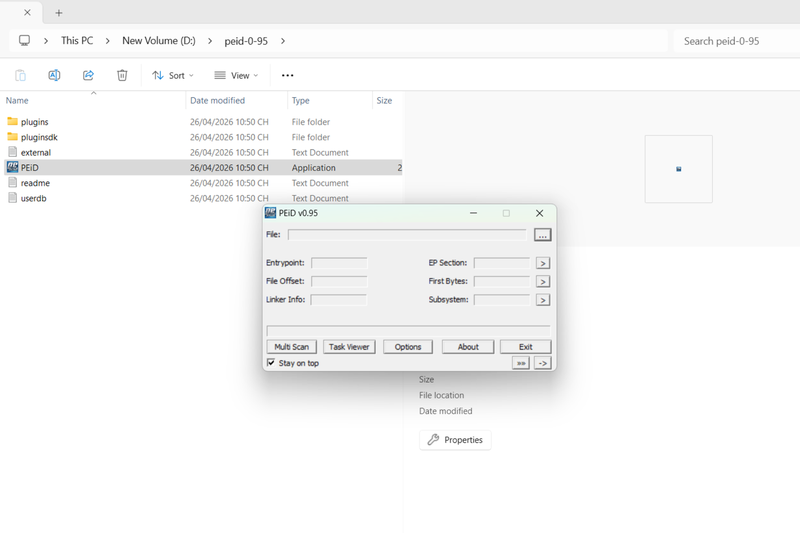Click the pluginsdk row date modified
Image resolution: width=800 pixels, height=533 pixels.
(x=229, y=137)
